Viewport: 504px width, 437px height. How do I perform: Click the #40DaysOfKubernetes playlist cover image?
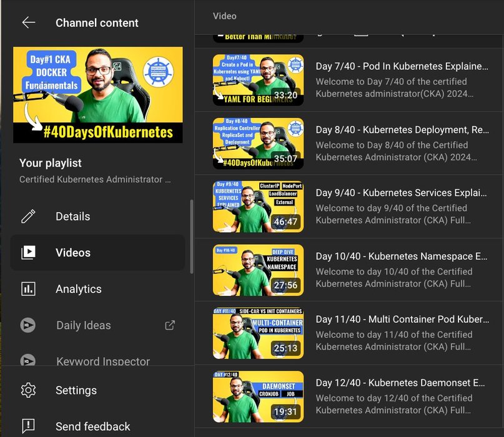point(97,95)
